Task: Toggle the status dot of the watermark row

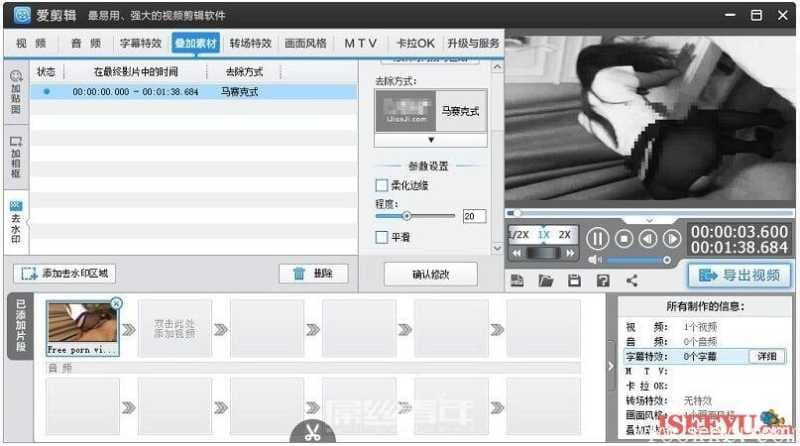Action: point(46,91)
